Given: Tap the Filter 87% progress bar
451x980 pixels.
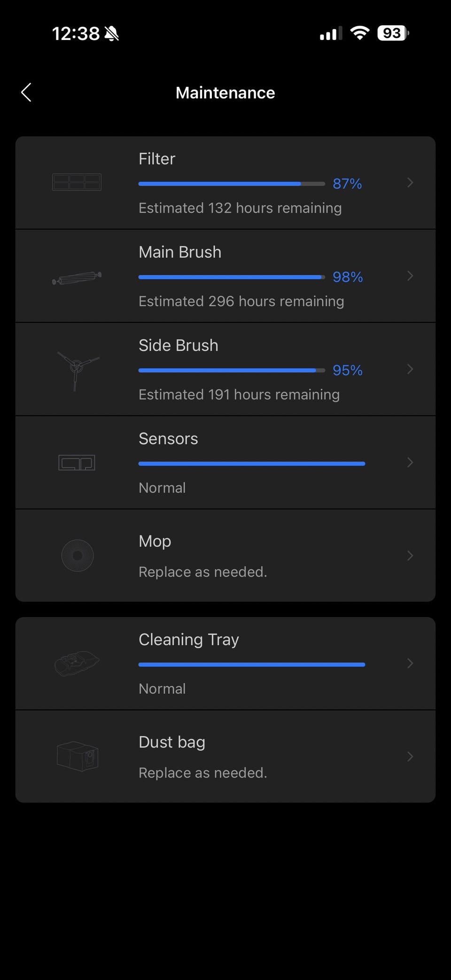Looking at the screenshot, I should 231,184.
